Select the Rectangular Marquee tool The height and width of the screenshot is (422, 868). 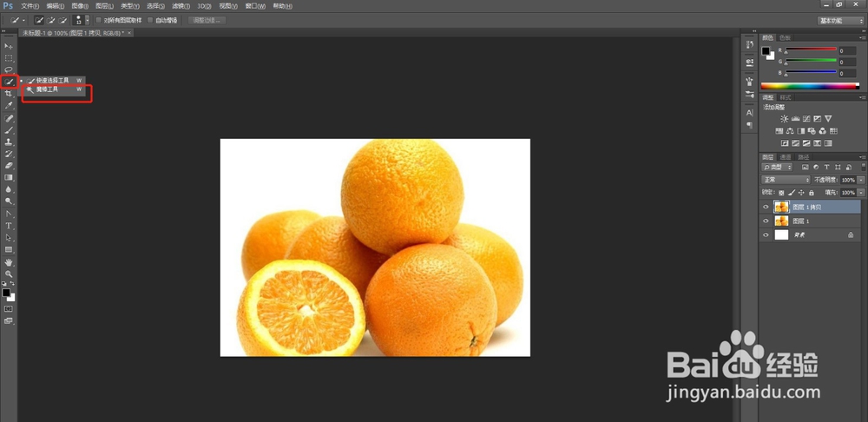pos(9,57)
